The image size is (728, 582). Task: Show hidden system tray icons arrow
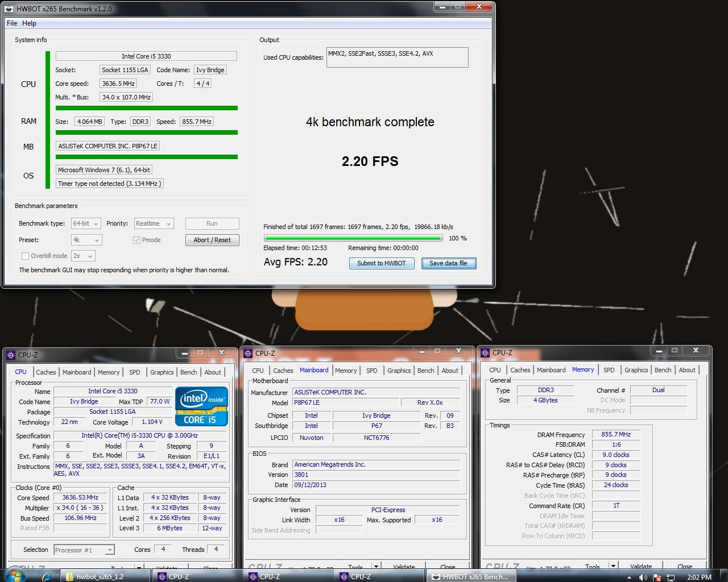tap(629, 577)
